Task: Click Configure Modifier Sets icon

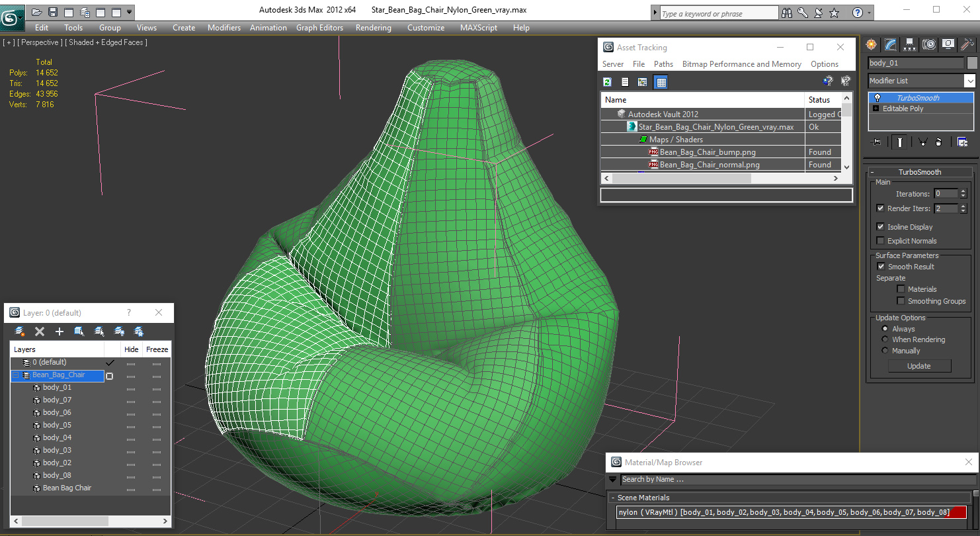Action: (x=962, y=142)
